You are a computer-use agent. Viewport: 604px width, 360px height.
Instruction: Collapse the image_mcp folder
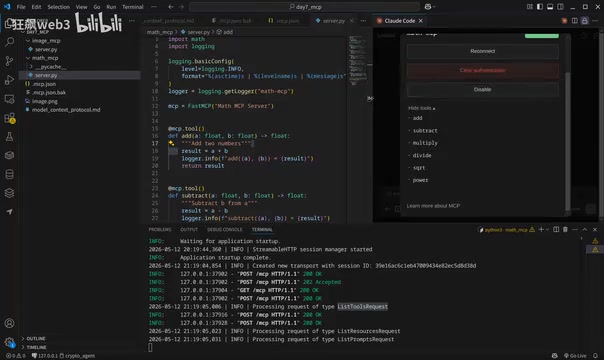pyautogui.click(x=28, y=40)
